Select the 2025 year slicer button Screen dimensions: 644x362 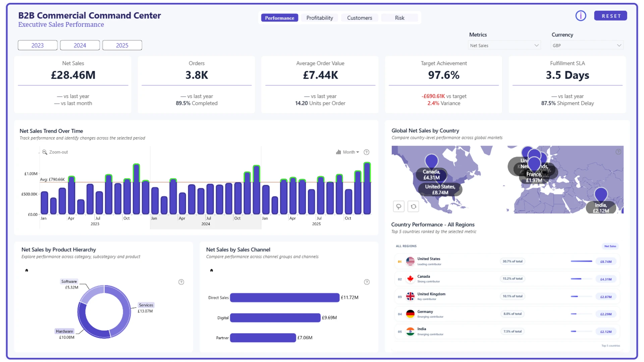pos(122,45)
